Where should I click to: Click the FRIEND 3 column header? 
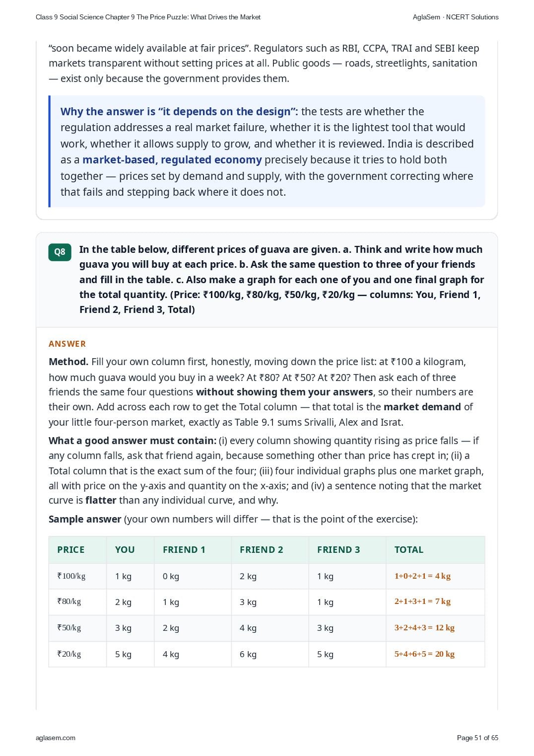338,550
